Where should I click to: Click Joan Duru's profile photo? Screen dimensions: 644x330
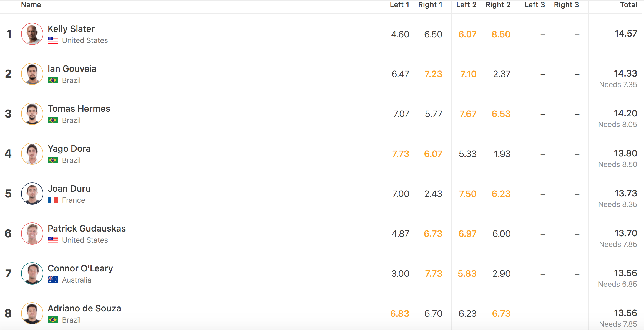point(32,194)
